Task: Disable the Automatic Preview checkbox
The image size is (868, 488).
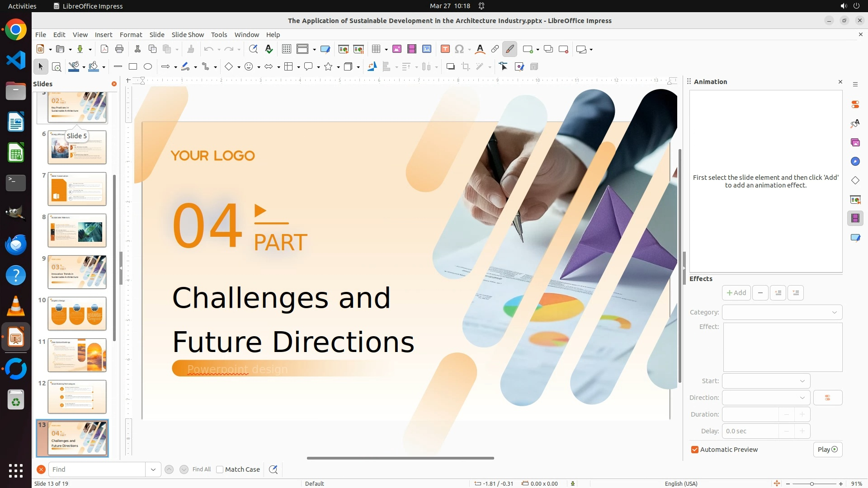Action: coord(695,450)
